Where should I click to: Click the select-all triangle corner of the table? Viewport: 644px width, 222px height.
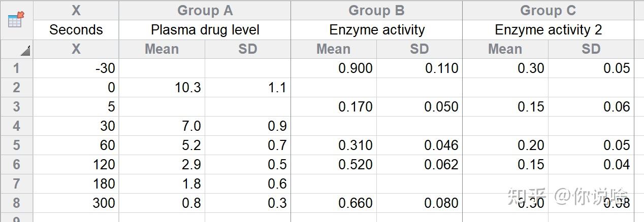click(25, 51)
